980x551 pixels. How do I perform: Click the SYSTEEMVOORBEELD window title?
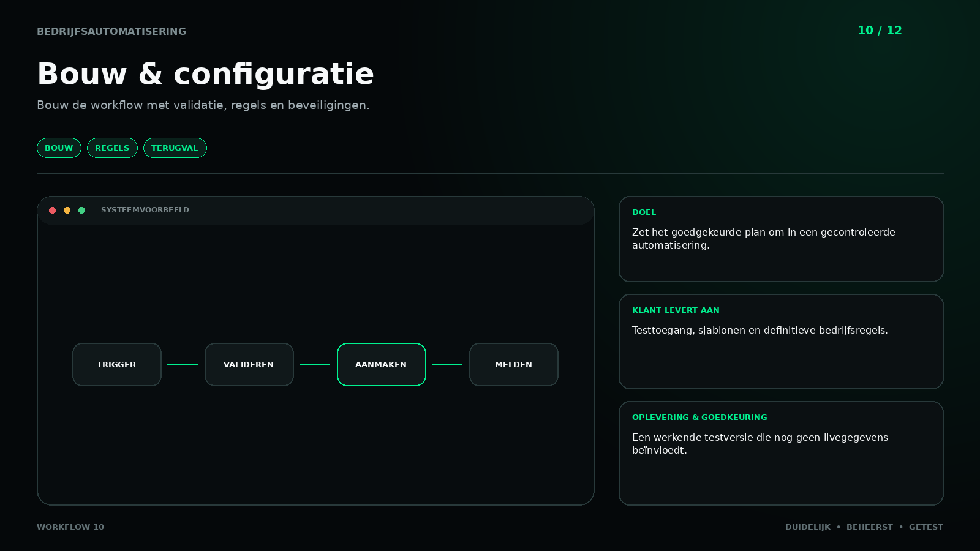tap(145, 210)
